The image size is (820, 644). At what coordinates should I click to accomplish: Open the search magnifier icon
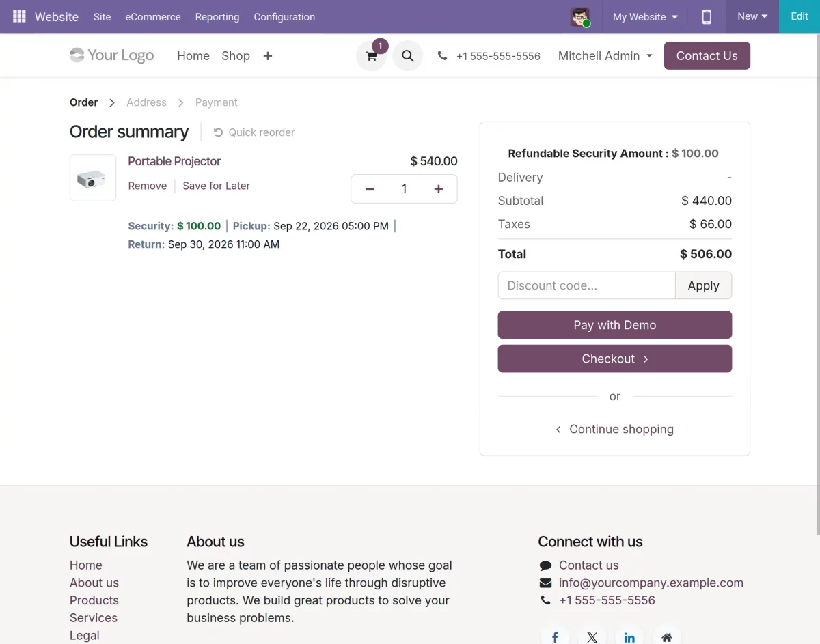point(407,56)
